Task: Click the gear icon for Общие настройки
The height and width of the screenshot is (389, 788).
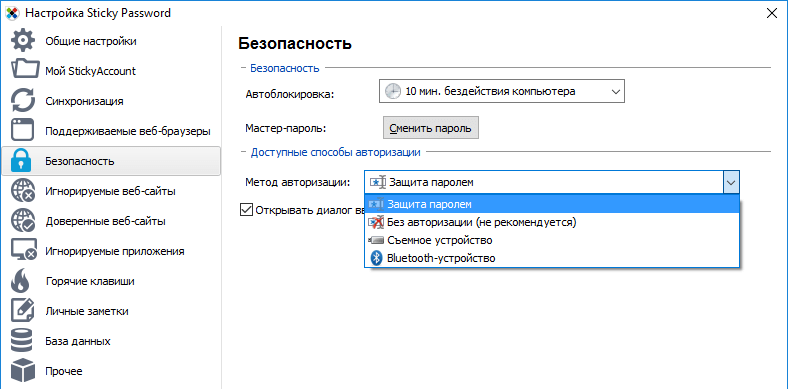Action: pos(23,41)
